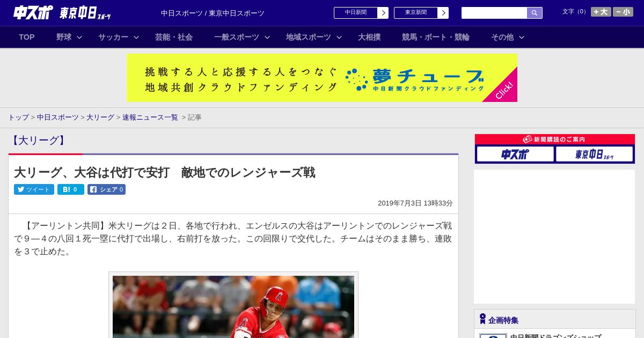Open 競馬・ボート・競輪 menu item
644x338 pixels.
436,37
